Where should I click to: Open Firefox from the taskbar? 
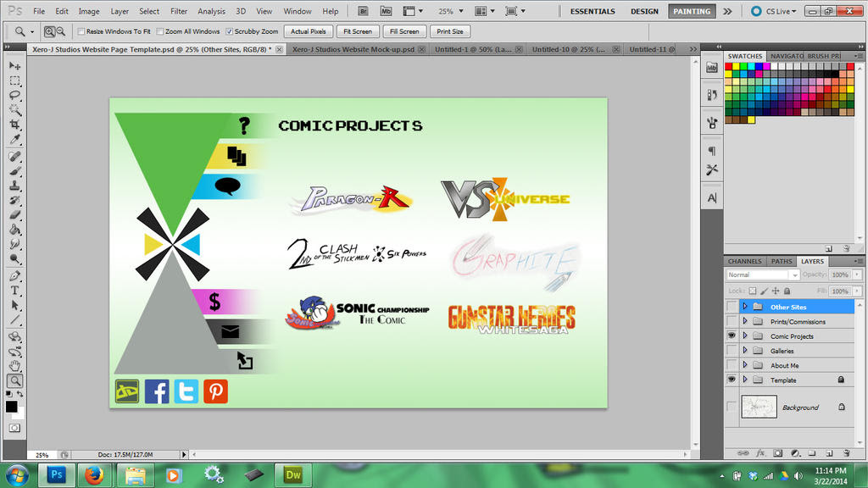[x=94, y=474]
